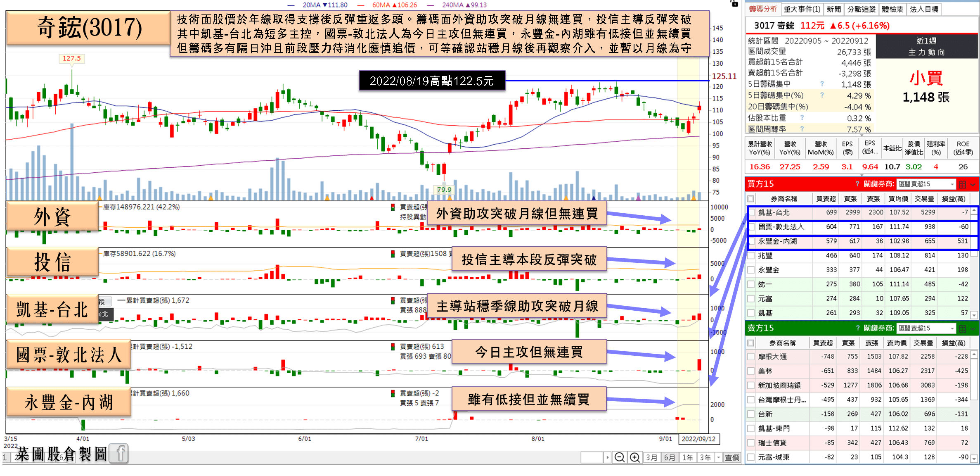Select the 永豐金 row in 買方15 list
Image resolution: width=980 pixels, height=476 pixels.
(x=858, y=270)
